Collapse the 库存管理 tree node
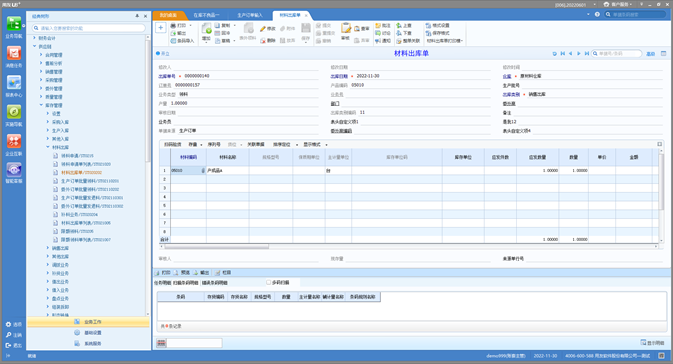The height and width of the screenshot is (364, 673). click(41, 105)
